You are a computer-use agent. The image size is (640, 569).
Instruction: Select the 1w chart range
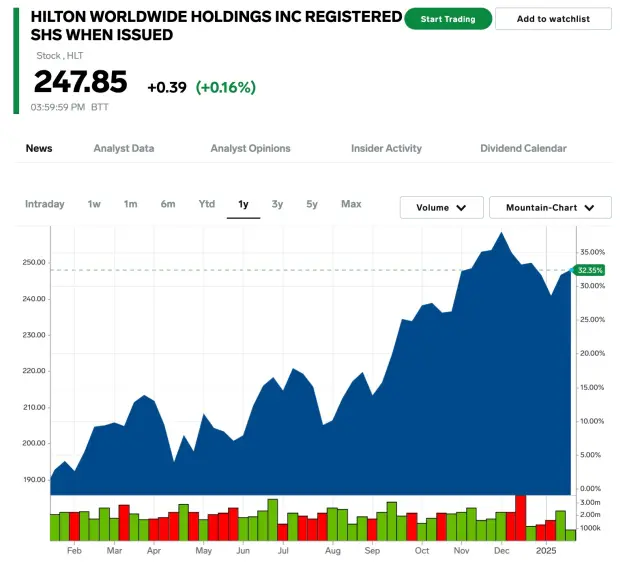(94, 204)
